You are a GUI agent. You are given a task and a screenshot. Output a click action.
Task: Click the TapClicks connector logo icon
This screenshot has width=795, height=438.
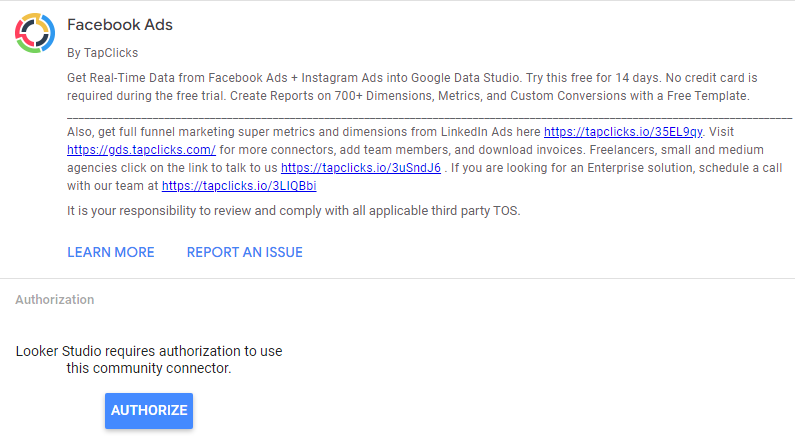pyautogui.click(x=35, y=33)
